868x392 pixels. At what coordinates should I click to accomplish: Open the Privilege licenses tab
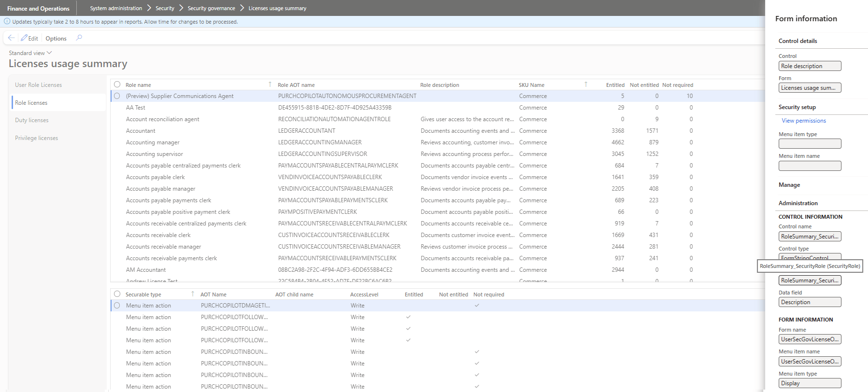point(36,138)
